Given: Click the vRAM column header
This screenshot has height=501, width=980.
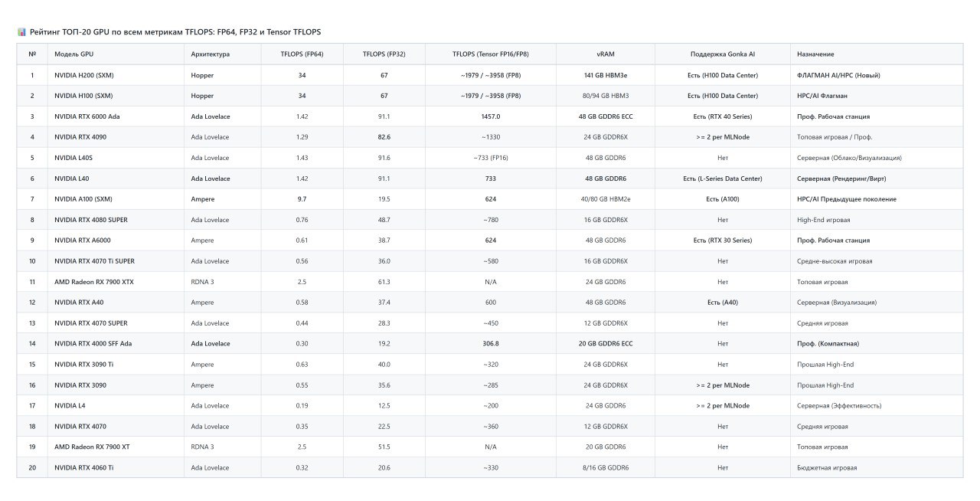Looking at the screenshot, I should [x=606, y=54].
